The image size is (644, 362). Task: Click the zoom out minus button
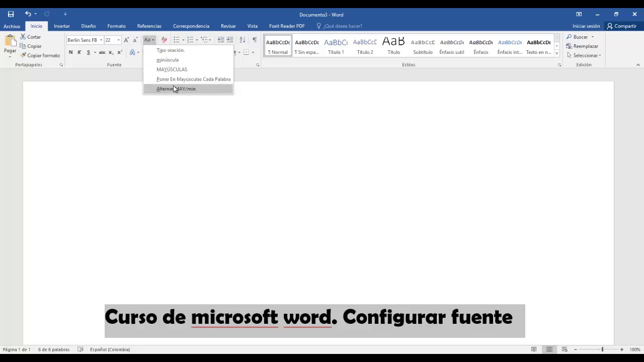point(575,349)
